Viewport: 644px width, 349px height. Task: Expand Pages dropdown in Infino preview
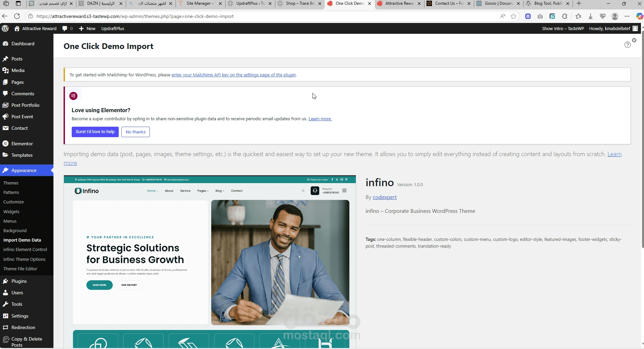click(x=203, y=191)
